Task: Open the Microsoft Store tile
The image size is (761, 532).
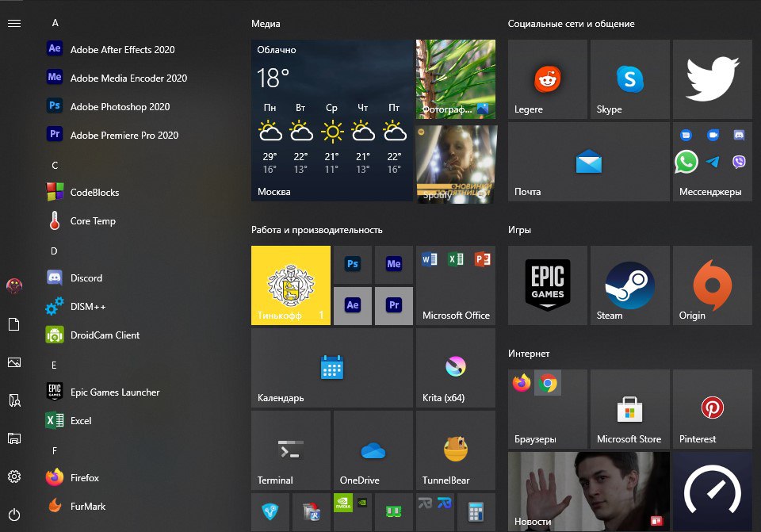Action: [x=630, y=409]
